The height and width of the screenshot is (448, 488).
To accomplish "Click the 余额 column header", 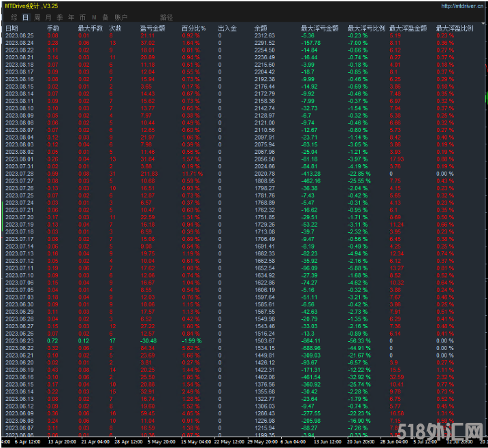I will (260, 28).
